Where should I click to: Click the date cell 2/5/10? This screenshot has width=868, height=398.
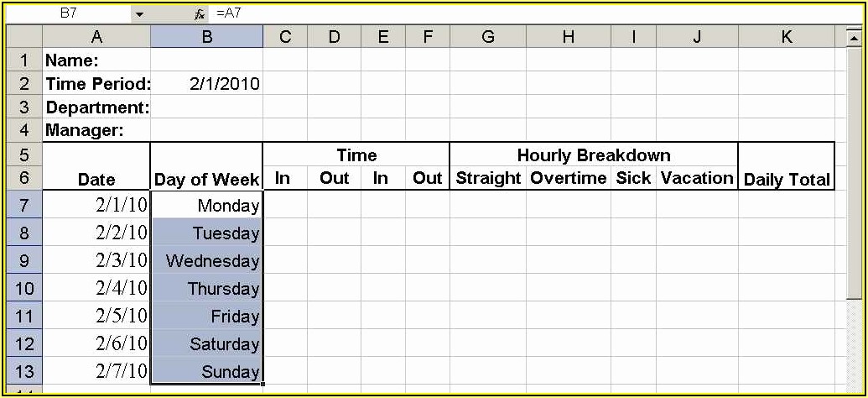pyautogui.click(x=96, y=317)
